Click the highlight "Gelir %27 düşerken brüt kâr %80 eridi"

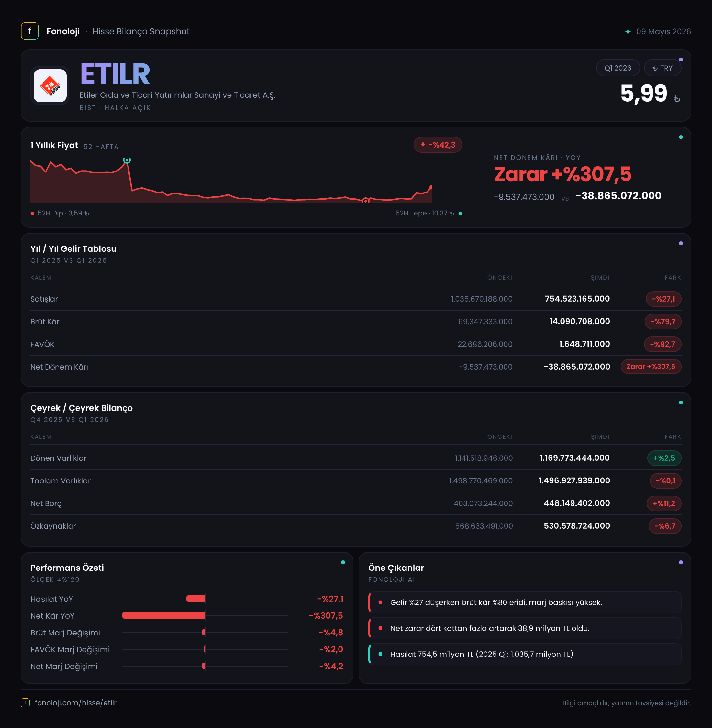525,602
